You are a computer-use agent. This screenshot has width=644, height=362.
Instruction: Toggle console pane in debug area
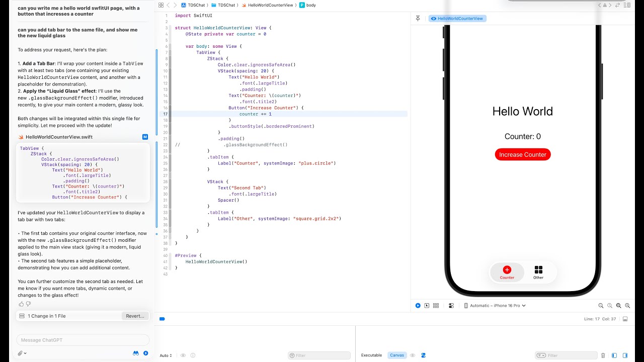click(x=625, y=355)
